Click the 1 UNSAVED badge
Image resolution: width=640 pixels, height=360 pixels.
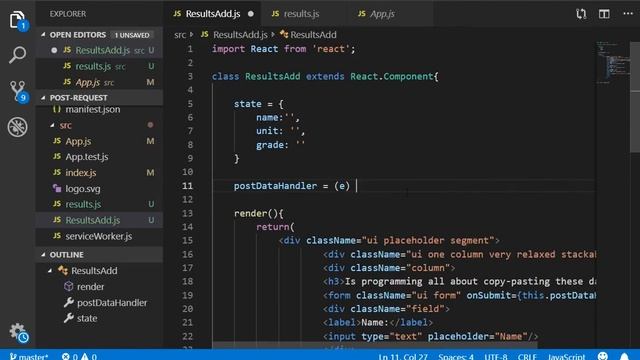(132, 35)
